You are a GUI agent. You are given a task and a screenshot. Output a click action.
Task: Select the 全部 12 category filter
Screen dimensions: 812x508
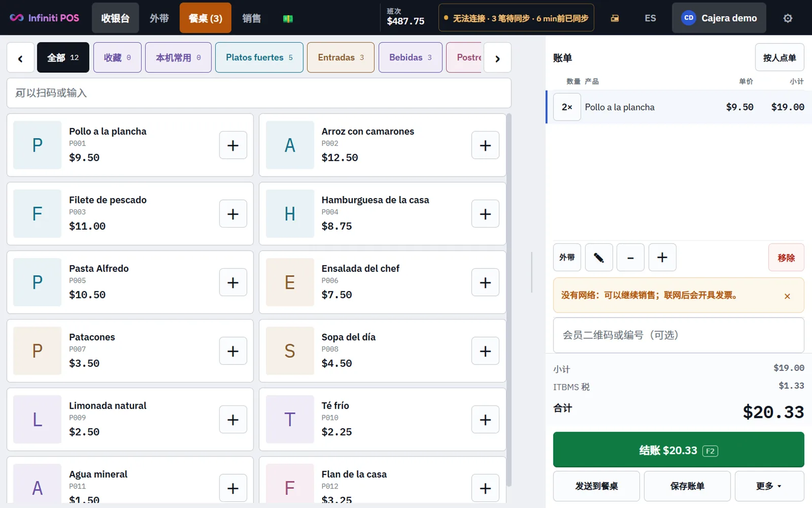[63, 57]
